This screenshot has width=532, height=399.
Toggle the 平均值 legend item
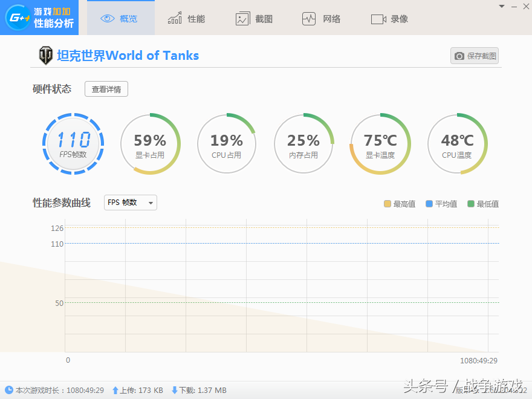441,204
